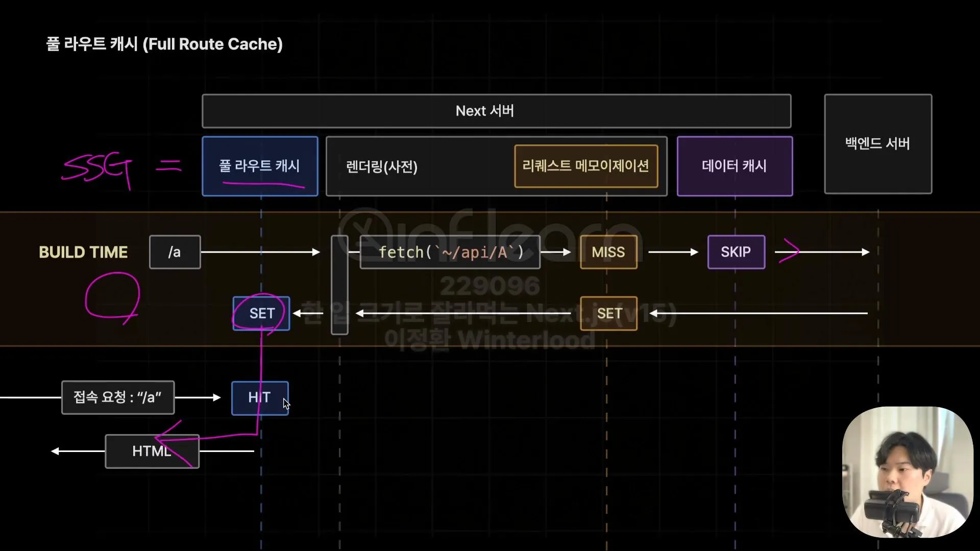Click the 접속 요청 : "/a" box
Screen dimensions: 980x551
tap(118, 397)
